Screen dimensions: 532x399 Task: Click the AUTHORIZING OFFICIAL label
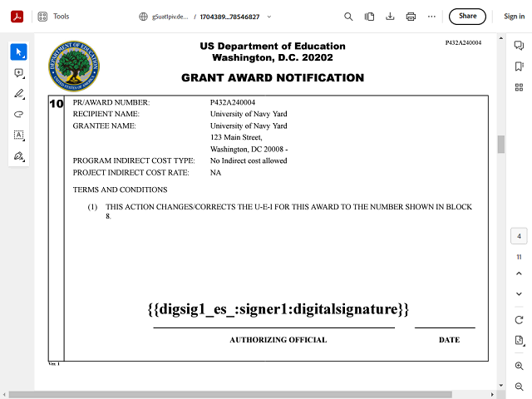(278, 340)
